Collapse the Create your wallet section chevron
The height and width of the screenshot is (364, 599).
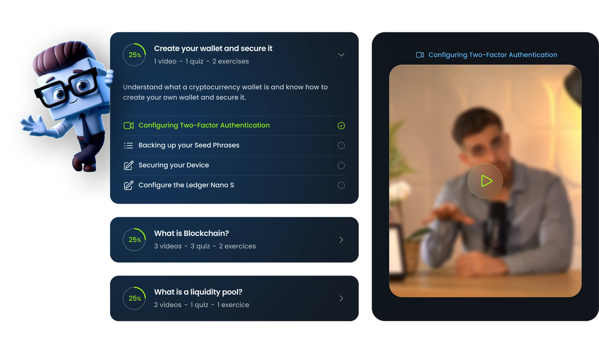[341, 55]
